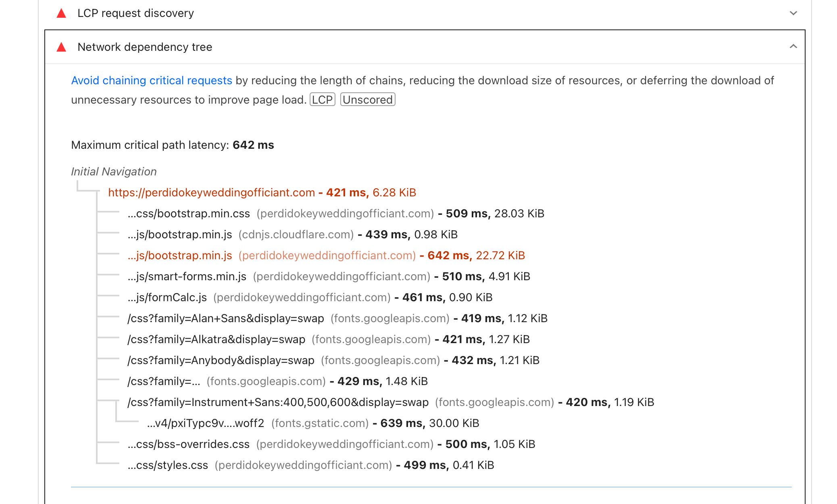The width and height of the screenshot is (837, 504).
Task: Select js/formCalc.js tree entry
Action: point(167,298)
